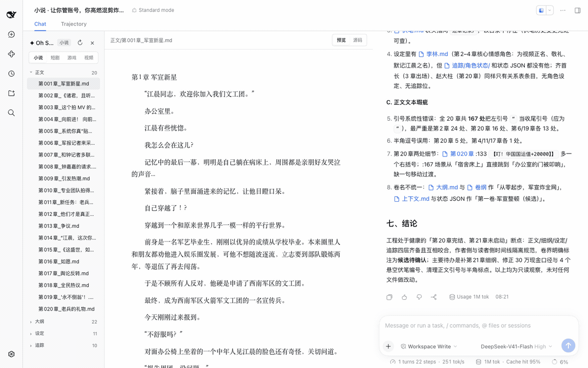The width and height of the screenshot is (588, 368).
Task: Open DeepSeek-V41-Flash model dropdown
Action: pos(516,346)
